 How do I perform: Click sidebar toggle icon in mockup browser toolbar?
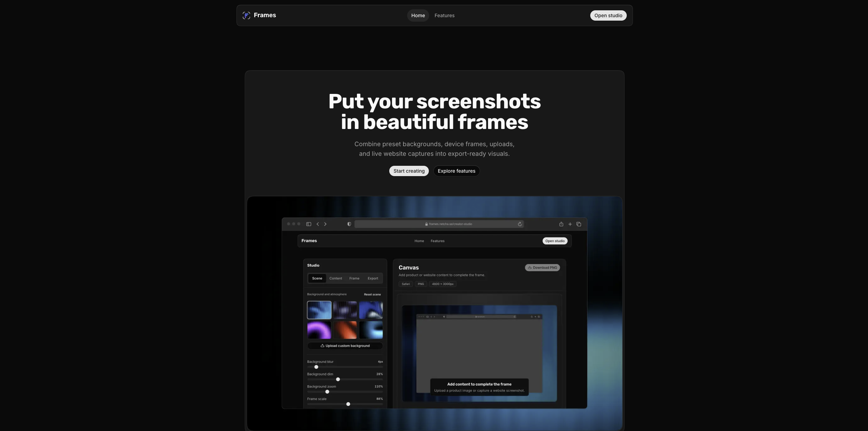click(309, 224)
